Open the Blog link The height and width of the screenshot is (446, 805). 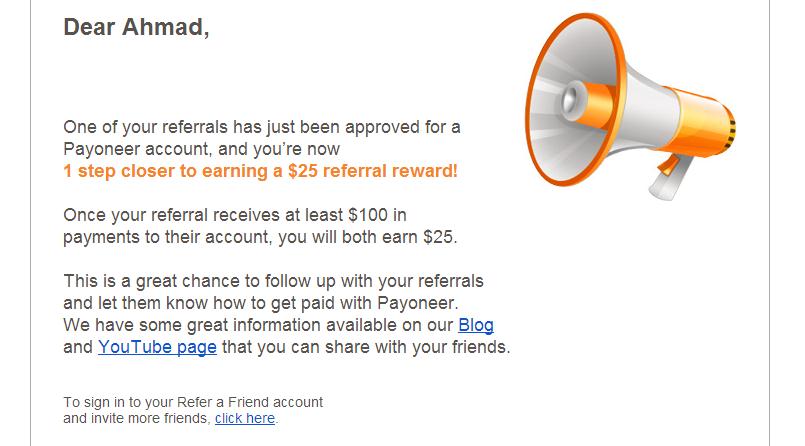click(476, 326)
